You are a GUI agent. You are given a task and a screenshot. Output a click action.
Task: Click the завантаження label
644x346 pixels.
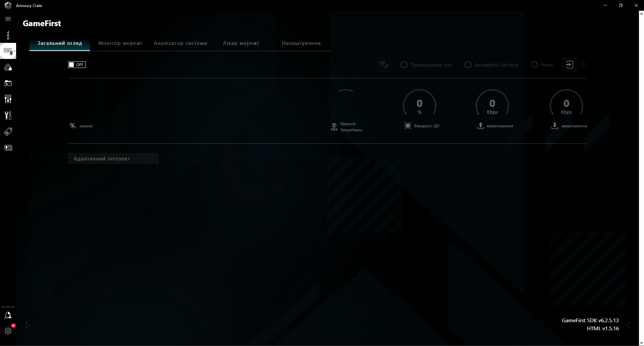(574, 126)
